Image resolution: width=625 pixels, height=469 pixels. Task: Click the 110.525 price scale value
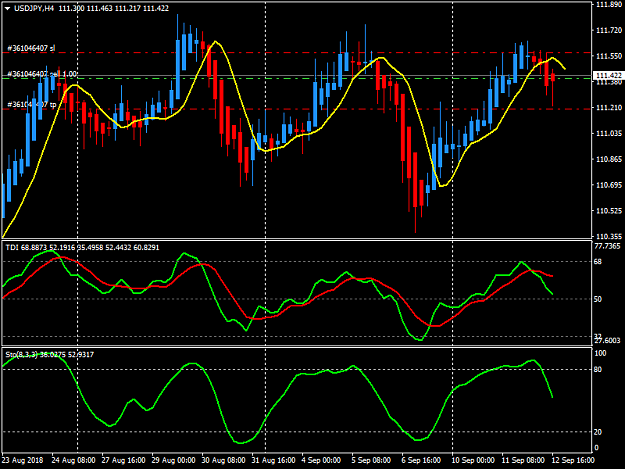(609, 211)
